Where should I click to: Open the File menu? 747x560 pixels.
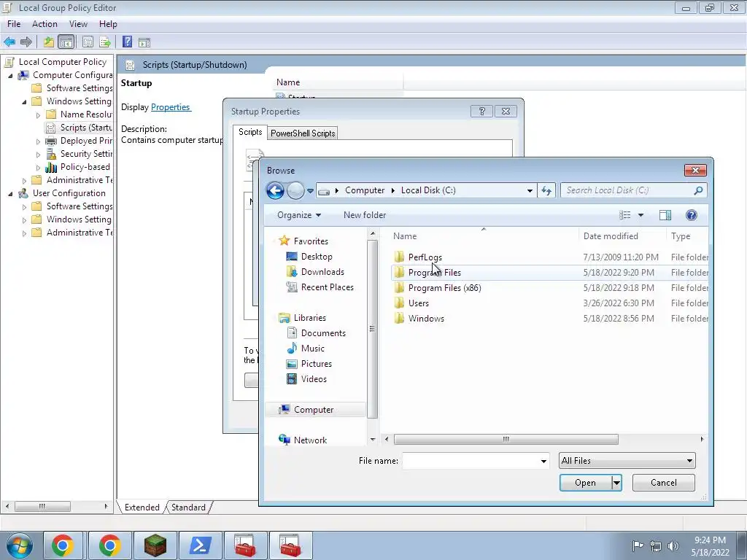click(14, 24)
